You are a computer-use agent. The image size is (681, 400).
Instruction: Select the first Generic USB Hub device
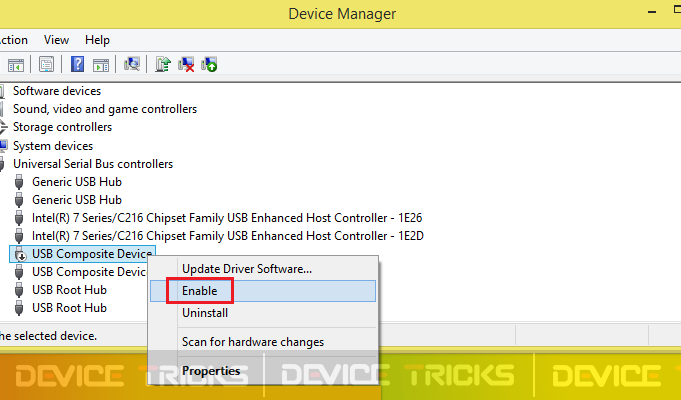click(76, 182)
